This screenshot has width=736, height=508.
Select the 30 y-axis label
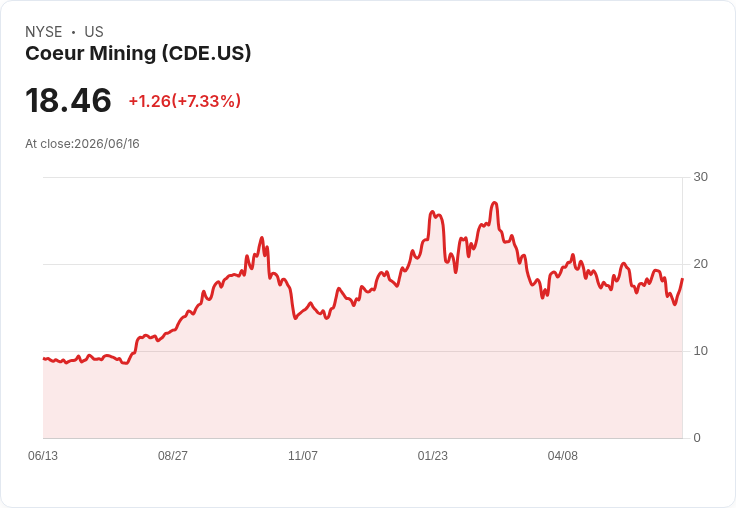pos(700,177)
